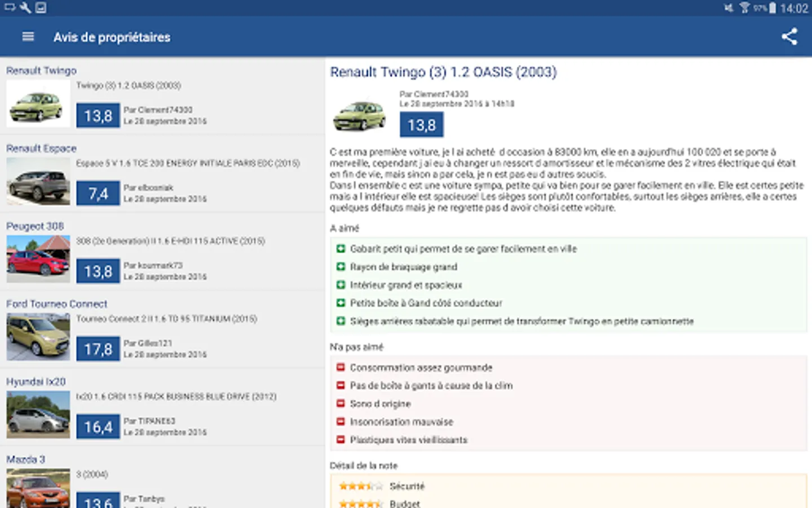Click the star rating for Budget
The image size is (812, 508).
pos(361,503)
